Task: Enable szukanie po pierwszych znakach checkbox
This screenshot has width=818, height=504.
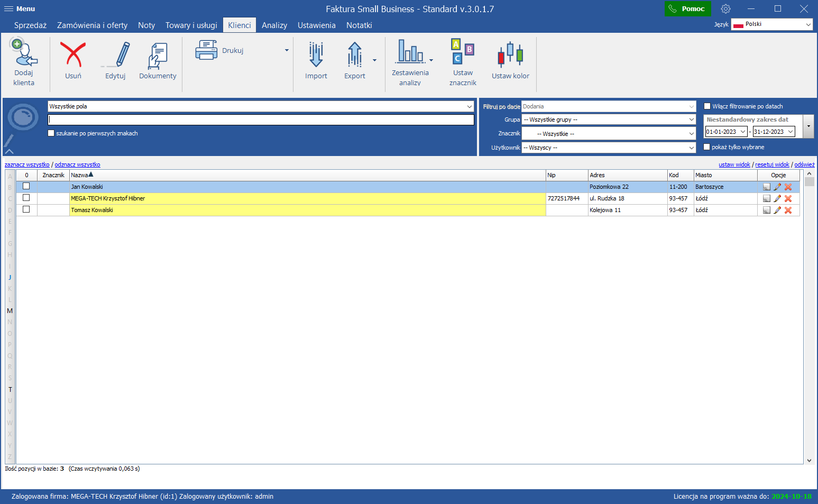Action: 51,133
